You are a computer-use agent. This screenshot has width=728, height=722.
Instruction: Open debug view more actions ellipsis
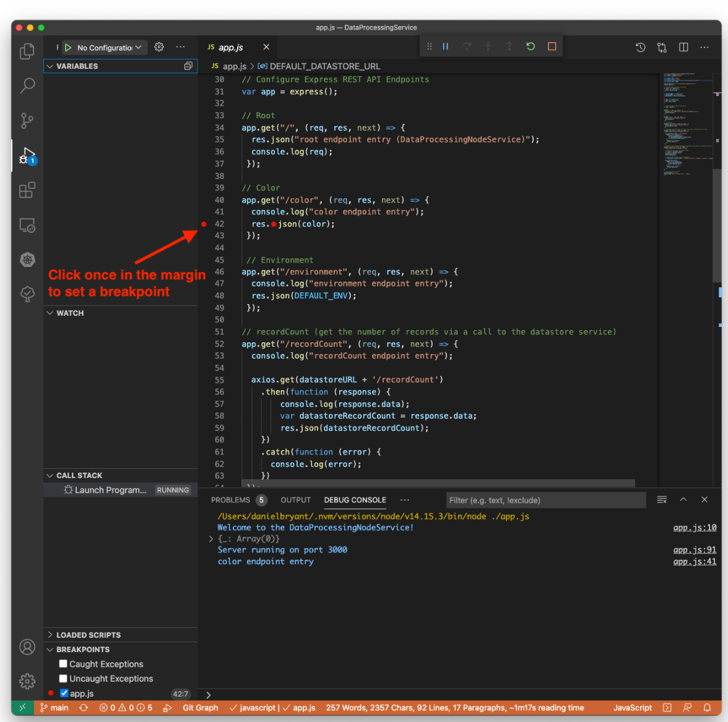(x=181, y=47)
